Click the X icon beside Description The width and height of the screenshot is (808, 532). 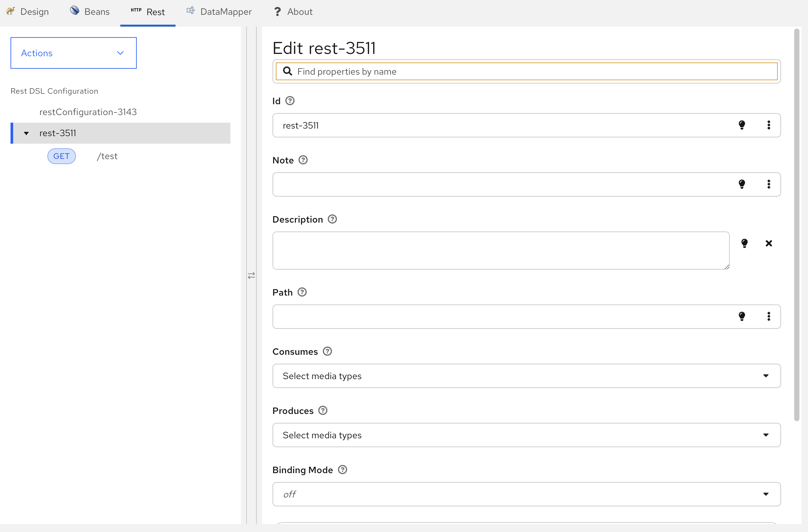(x=769, y=243)
